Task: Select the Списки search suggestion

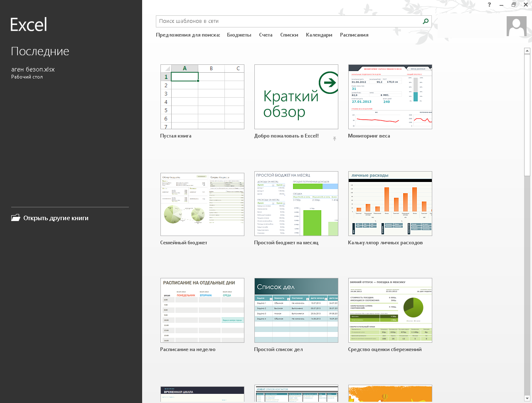Action: point(289,35)
